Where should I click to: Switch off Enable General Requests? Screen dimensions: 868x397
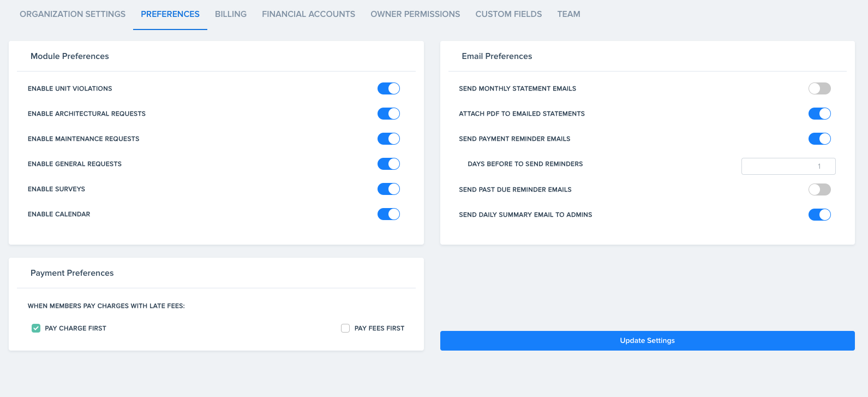pyautogui.click(x=388, y=164)
